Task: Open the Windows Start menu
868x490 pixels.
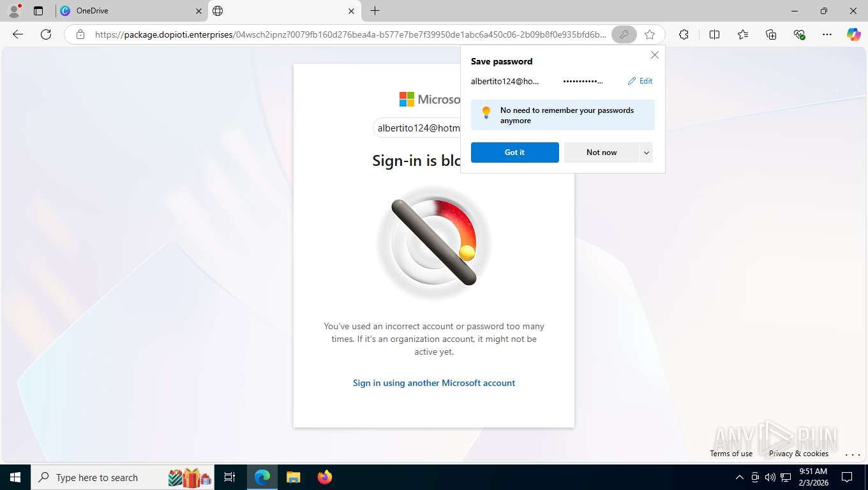Action: coord(15,477)
